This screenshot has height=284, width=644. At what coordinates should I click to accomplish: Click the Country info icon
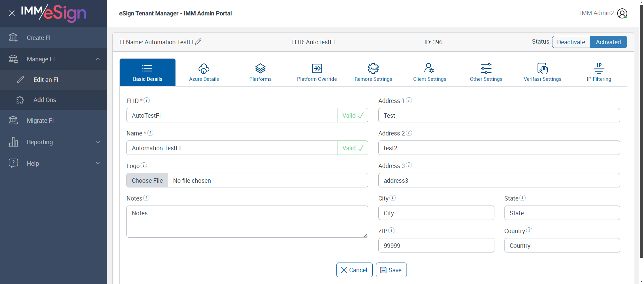pyautogui.click(x=529, y=230)
